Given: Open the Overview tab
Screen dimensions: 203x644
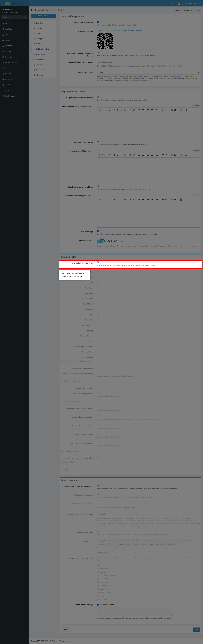Looking at the screenshot, I should click(x=44, y=23).
